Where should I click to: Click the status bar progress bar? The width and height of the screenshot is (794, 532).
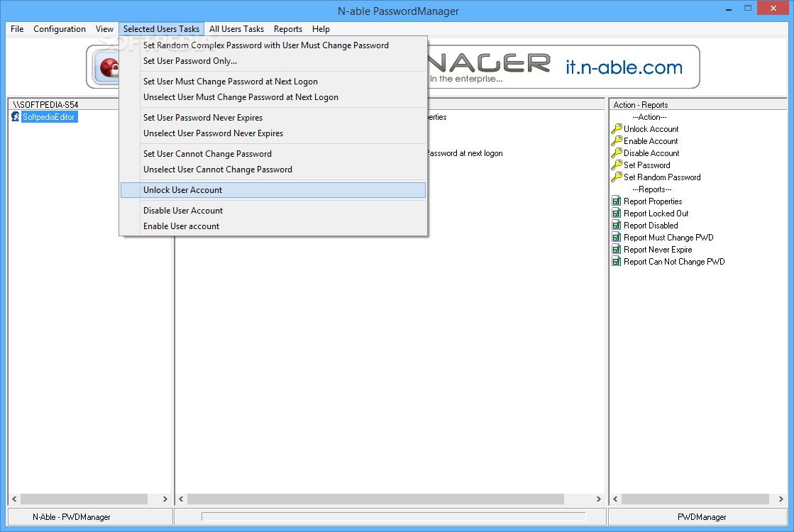[x=394, y=517]
